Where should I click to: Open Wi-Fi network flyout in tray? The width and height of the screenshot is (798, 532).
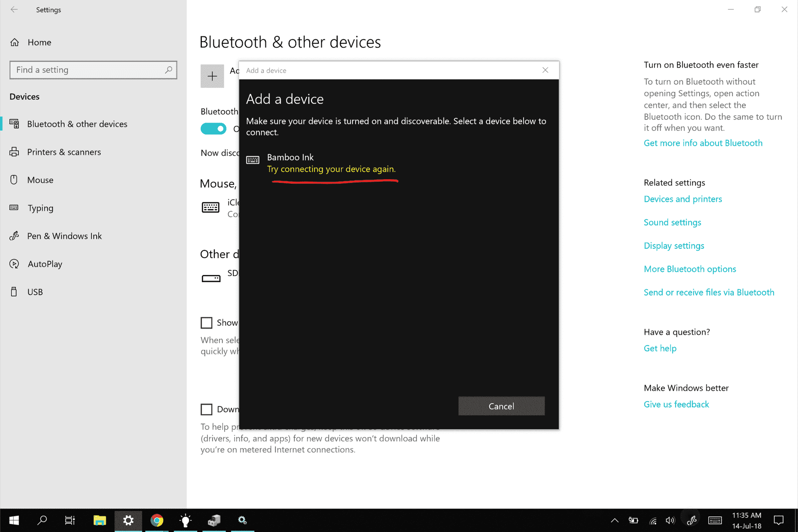pos(653,520)
